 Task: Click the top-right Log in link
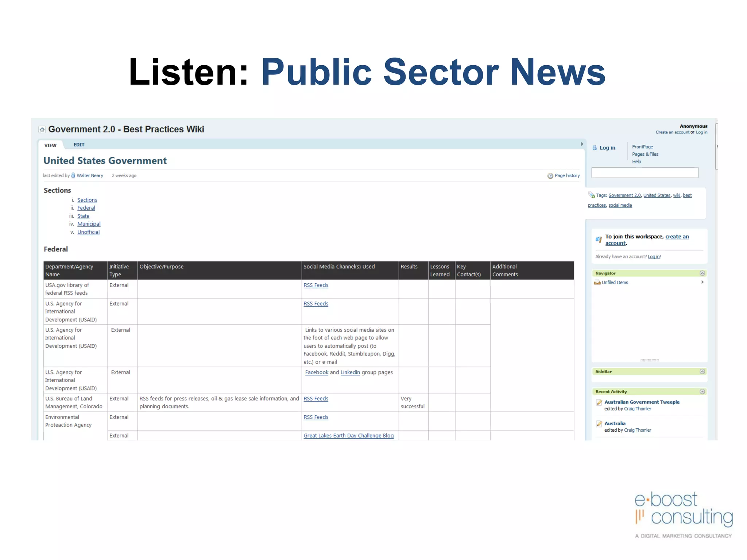pos(701,132)
